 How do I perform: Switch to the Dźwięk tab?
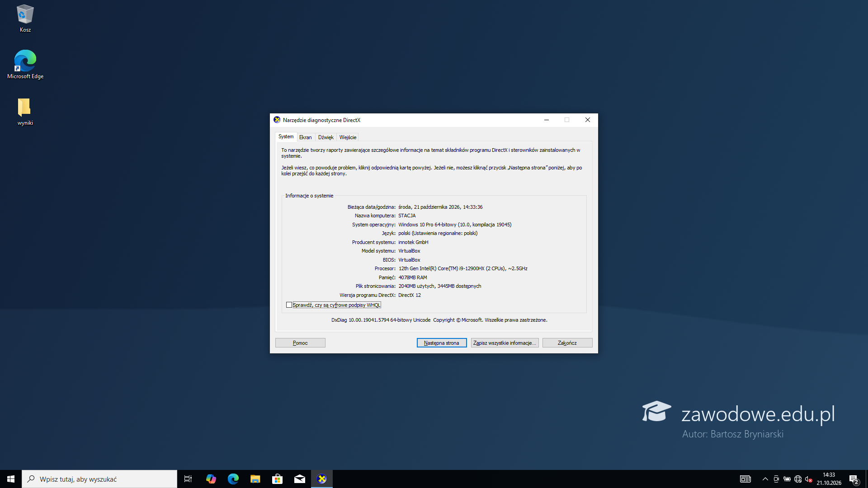(x=325, y=137)
